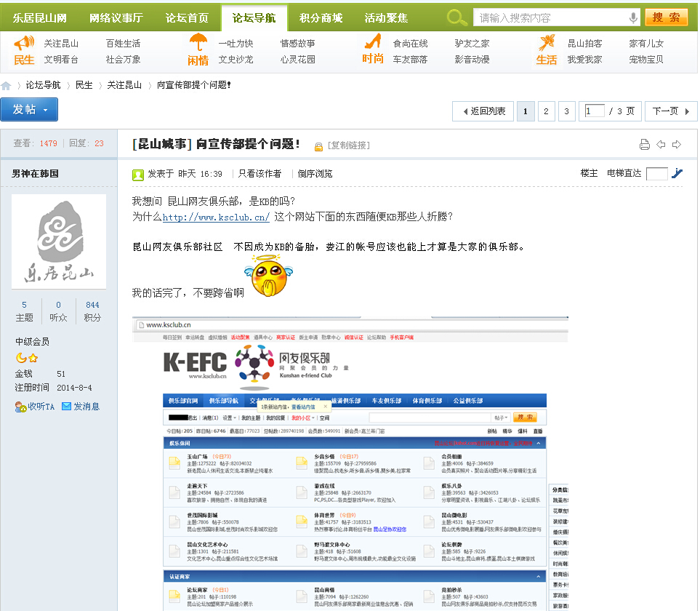Viewport: 700px width, 611px height.
Task: Click 只看该作者 to filter by author
Action: click(260, 174)
